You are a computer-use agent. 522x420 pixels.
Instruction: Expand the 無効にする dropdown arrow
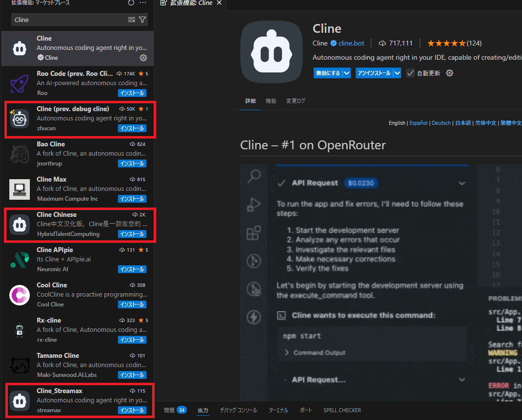(346, 73)
